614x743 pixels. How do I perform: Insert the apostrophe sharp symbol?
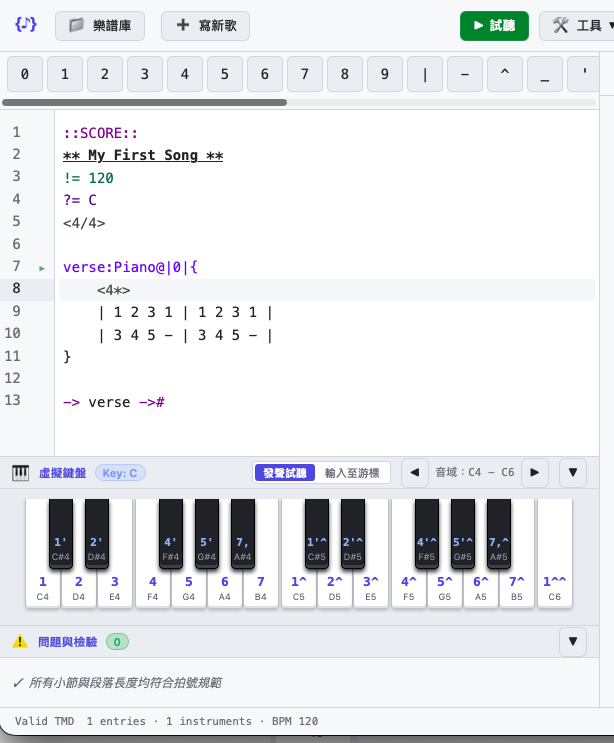(x=584, y=74)
